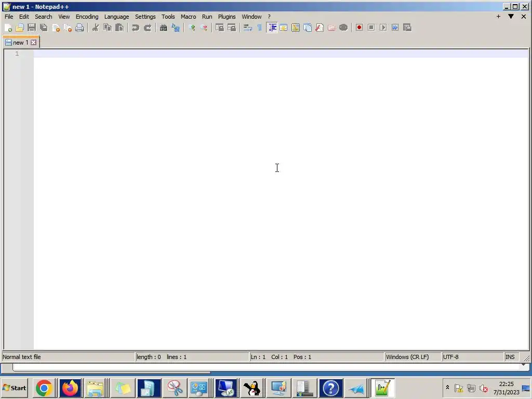Open the Language menu
This screenshot has height=399, width=532.
[117, 17]
